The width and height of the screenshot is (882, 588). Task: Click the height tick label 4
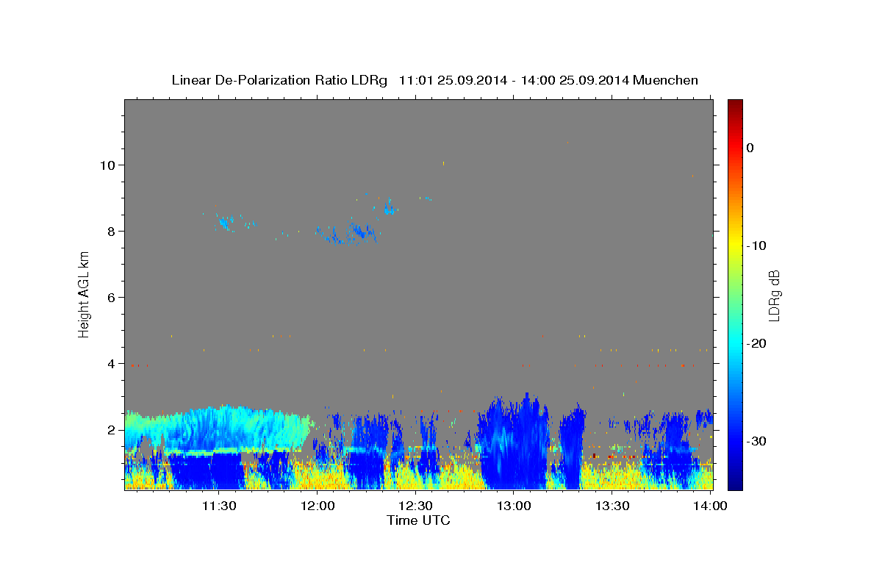coord(112,363)
